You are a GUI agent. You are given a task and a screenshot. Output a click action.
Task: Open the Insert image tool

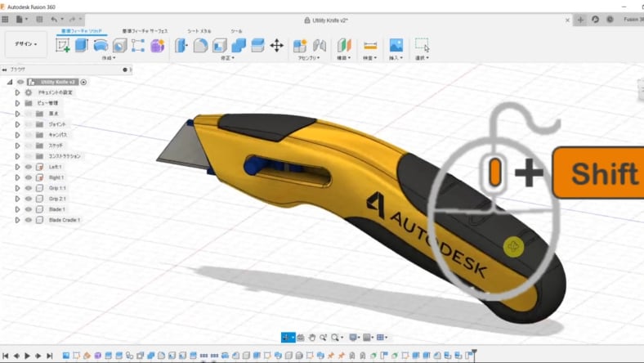click(x=396, y=45)
